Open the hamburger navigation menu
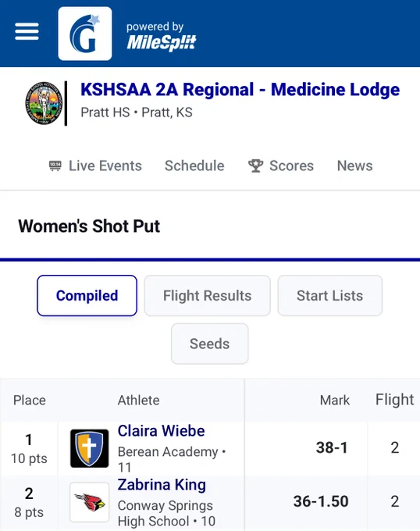Viewport: 420px width, 531px height. pos(27,31)
